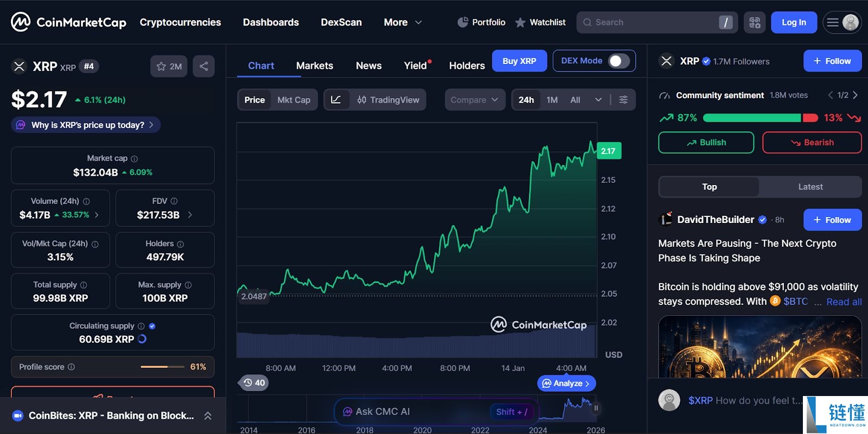Screen dimensions: 868x434
Task: Click the history 40 badge
Action: [x=254, y=383]
